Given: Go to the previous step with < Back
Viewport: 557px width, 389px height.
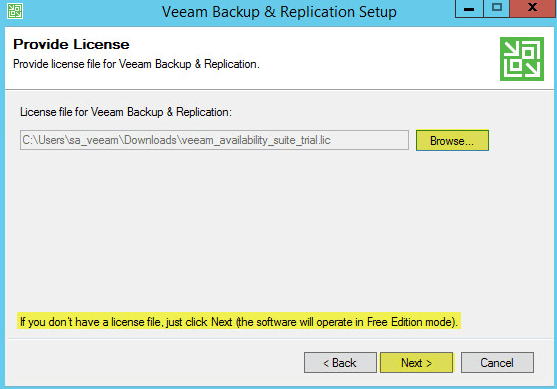Looking at the screenshot, I should (x=340, y=363).
